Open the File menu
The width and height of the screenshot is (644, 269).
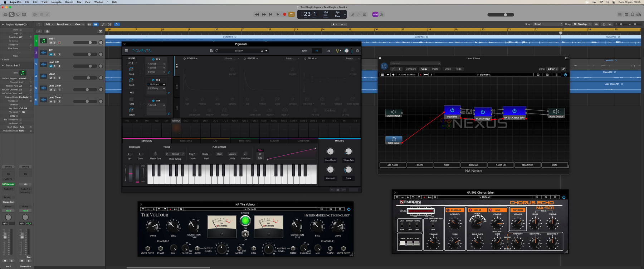tap(27, 2)
